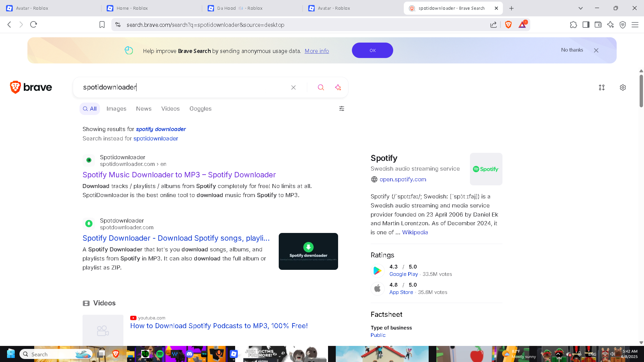View site information icon in address bar

(118, 24)
